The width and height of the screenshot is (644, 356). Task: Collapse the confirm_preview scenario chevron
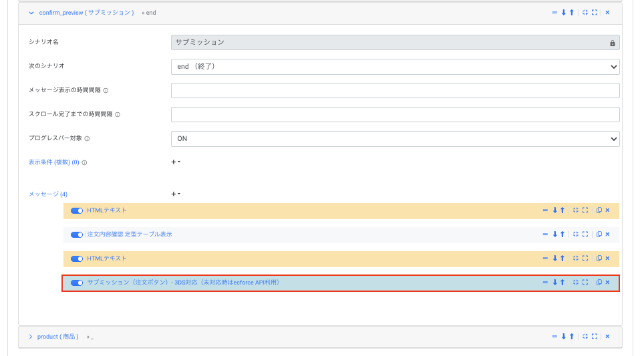[x=31, y=13]
